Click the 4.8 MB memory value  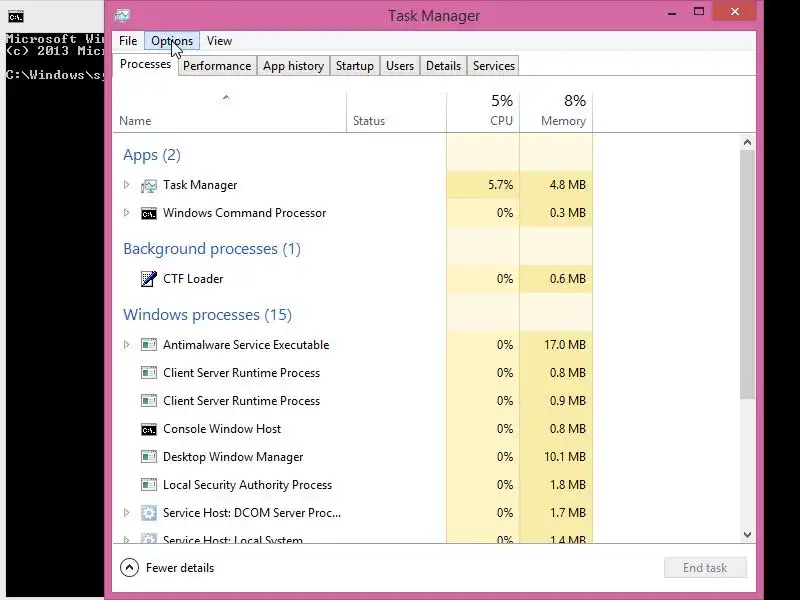click(x=567, y=185)
